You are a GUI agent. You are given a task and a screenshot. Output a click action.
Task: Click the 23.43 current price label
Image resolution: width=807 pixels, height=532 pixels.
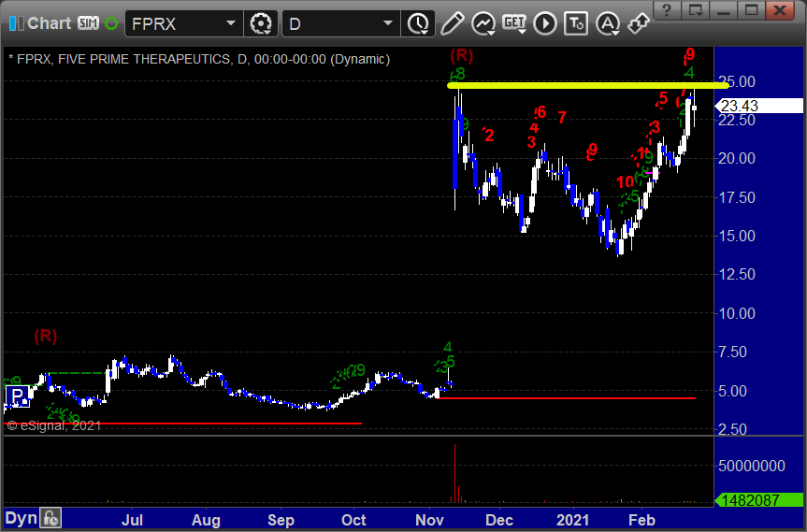(759, 106)
